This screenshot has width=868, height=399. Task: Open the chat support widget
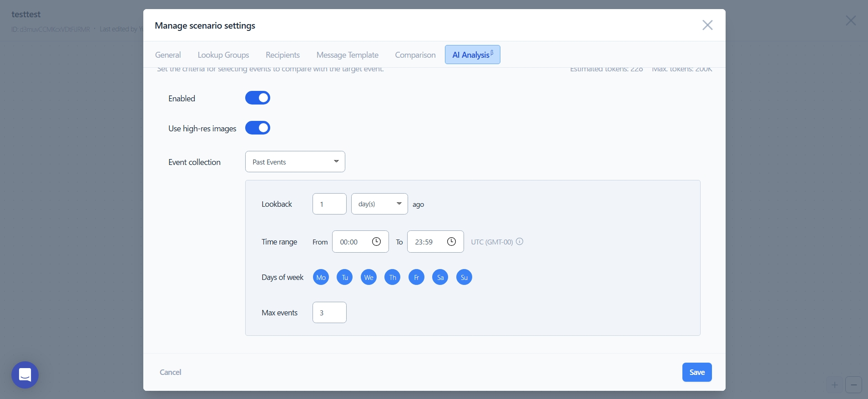pos(25,375)
